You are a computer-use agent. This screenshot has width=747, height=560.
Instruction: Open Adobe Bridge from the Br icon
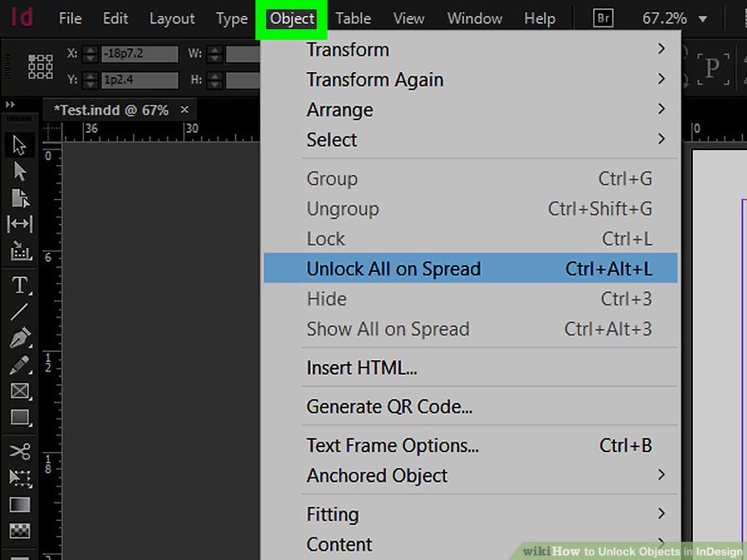[604, 18]
